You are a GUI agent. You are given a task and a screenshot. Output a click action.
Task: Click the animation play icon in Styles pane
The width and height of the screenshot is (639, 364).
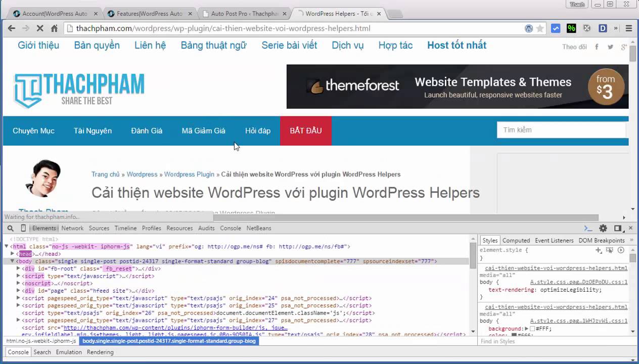(x=621, y=250)
